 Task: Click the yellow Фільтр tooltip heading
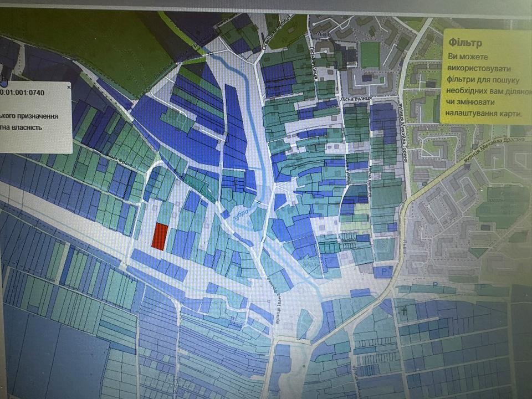pyautogui.click(x=465, y=43)
